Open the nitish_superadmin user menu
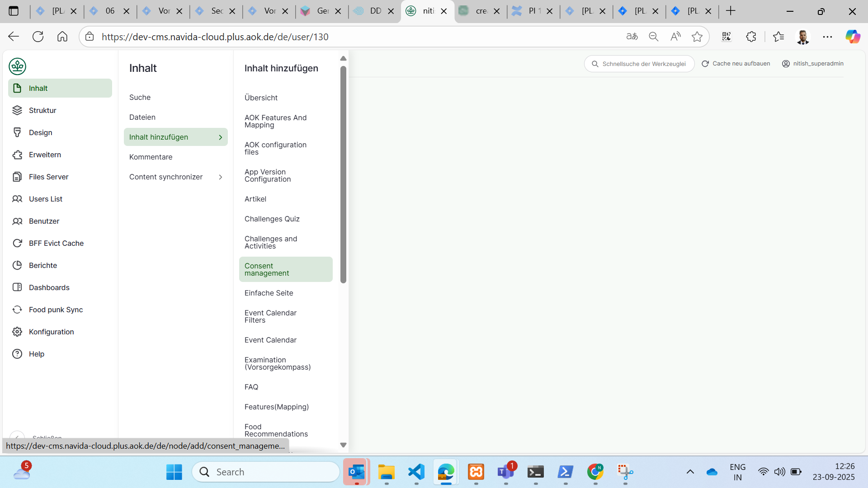868x488 pixels. click(813, 64)
